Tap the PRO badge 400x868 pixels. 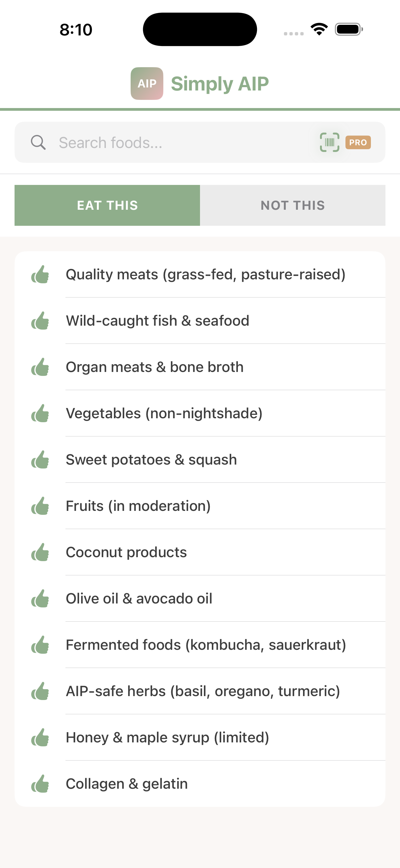tap(358, 142)
